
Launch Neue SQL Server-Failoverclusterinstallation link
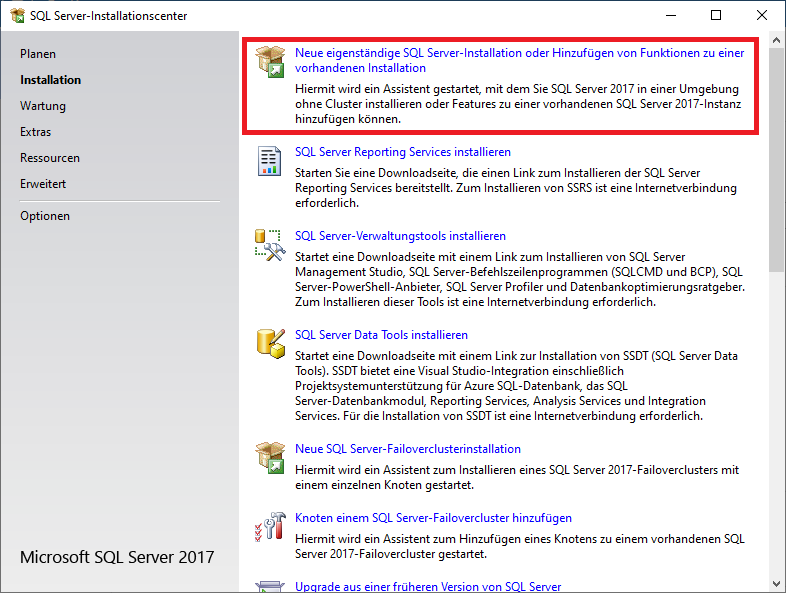coord(408,449)
